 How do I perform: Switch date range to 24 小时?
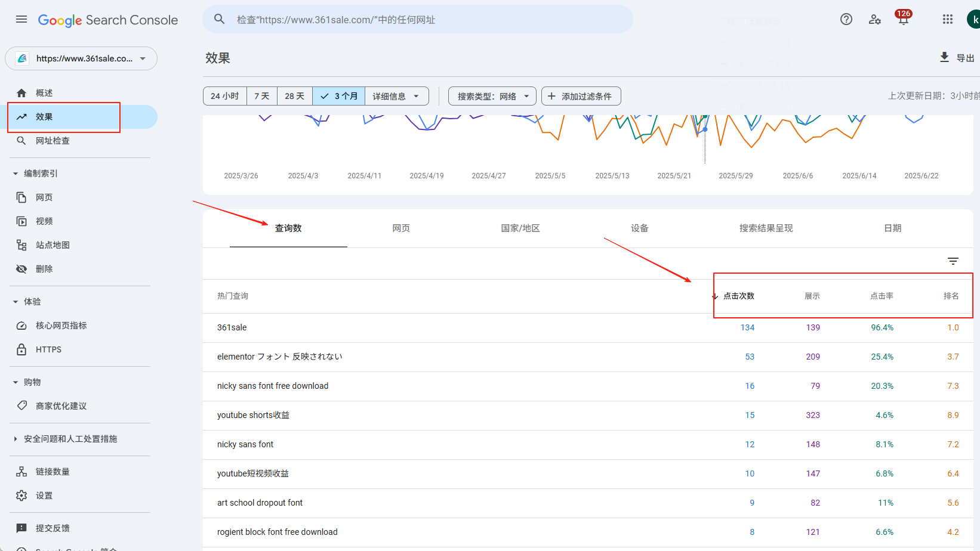tap(224, 95)
